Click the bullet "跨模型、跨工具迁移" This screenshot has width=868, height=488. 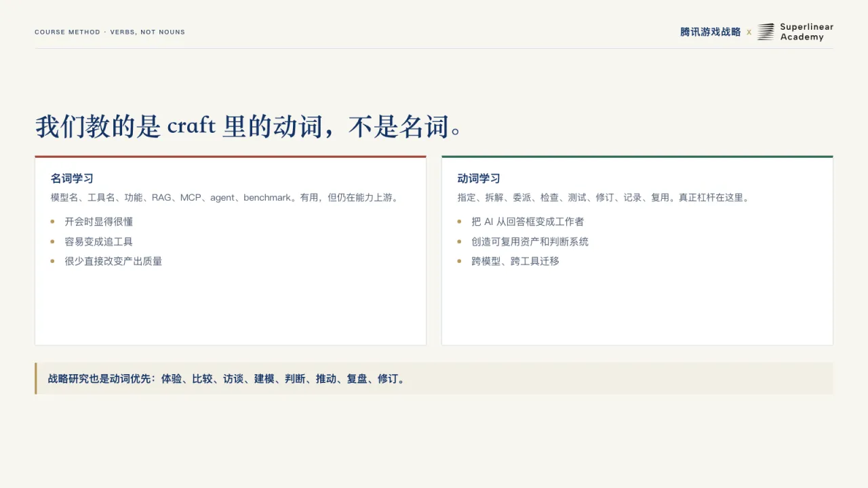515,261
